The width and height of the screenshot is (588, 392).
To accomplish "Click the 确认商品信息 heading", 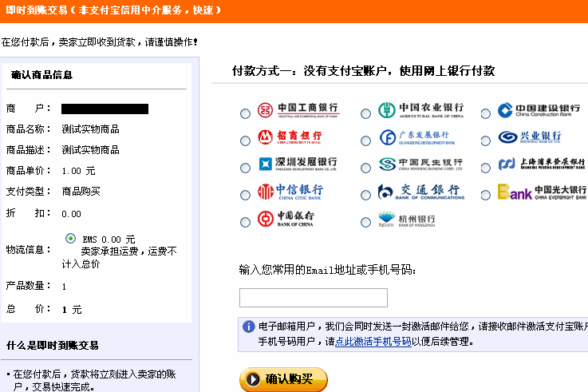I will (x=41, y=75).
